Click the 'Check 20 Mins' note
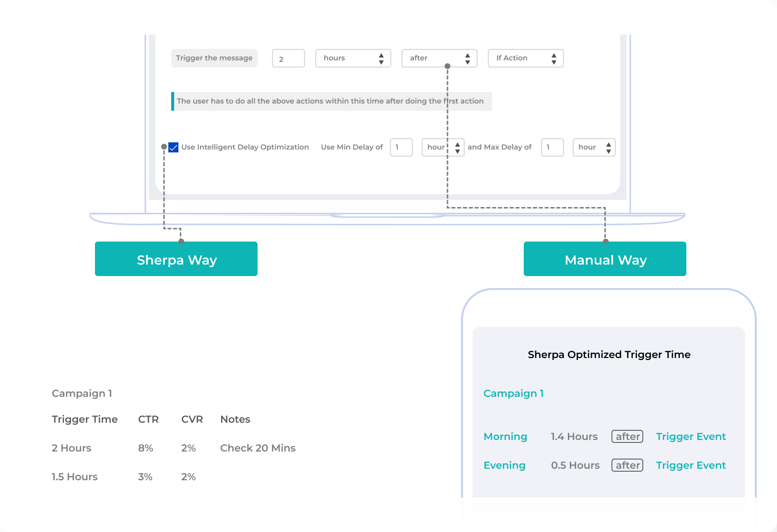777x532 pixels. pyautogui.click(x=258, y=448)
